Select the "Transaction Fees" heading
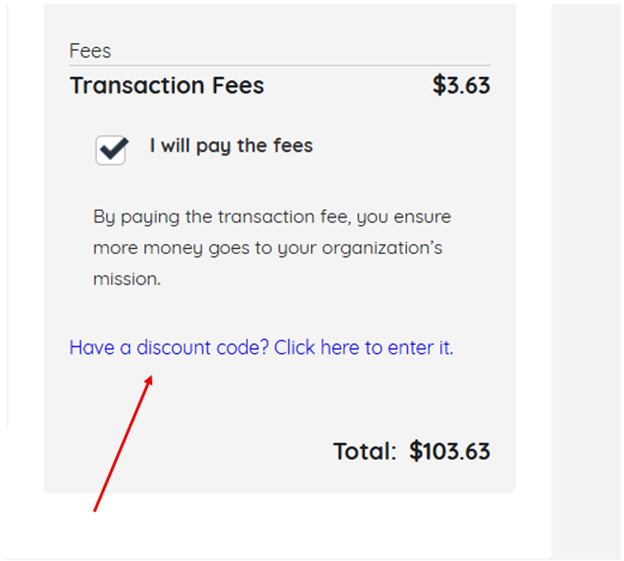 [167, 86]
